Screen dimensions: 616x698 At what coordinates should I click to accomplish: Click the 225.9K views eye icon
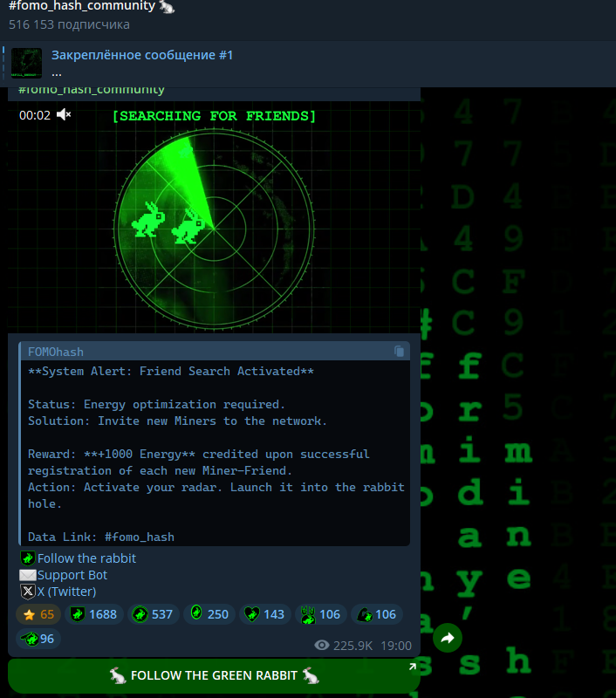322,646
